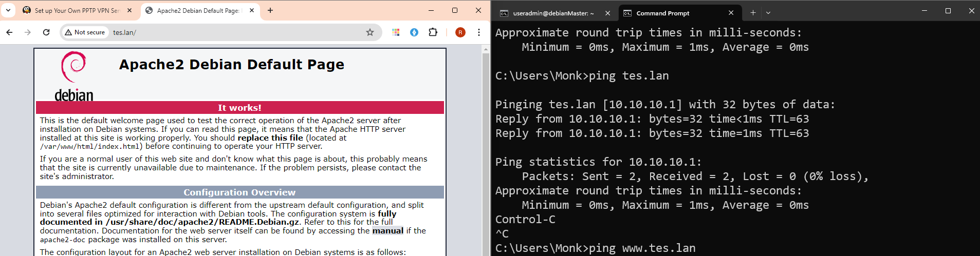Expand the Chrome tab search chevron
This screenshot has width=980, height=256.
(x=8, y=10)
